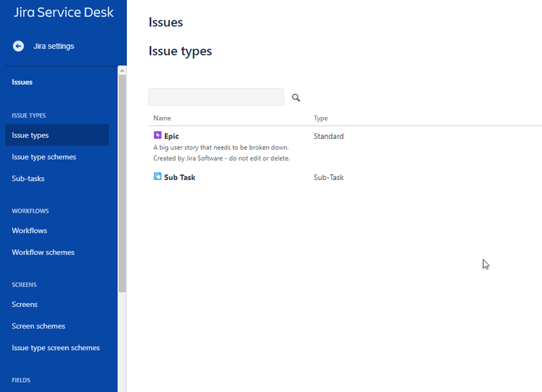This screenshot has height=392, width=542.
Task: Open Workflow schemes in sidebar
Action: click(x=43, y=252)
